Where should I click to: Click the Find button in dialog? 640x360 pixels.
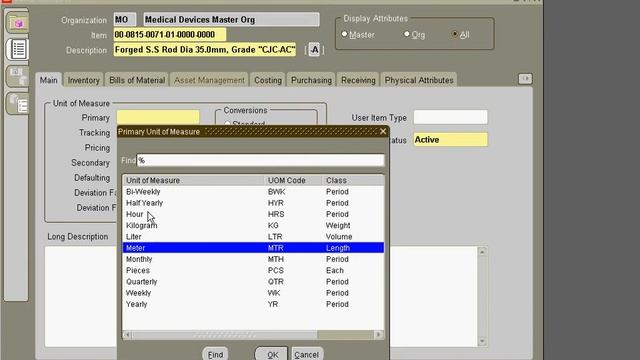click(215, 354)
